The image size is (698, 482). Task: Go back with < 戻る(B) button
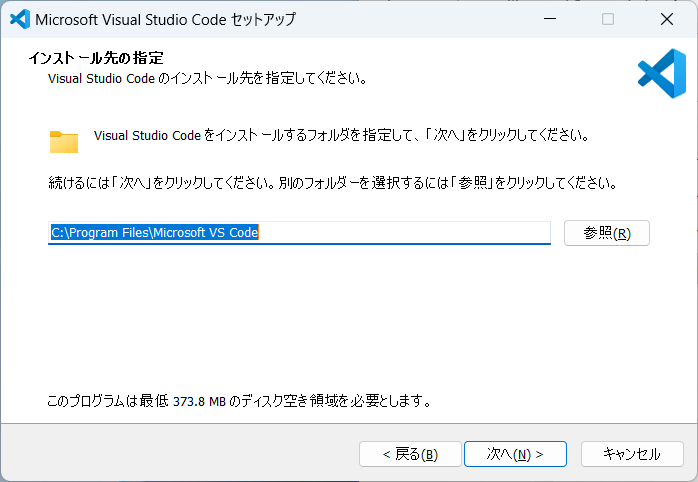[410, 454]
